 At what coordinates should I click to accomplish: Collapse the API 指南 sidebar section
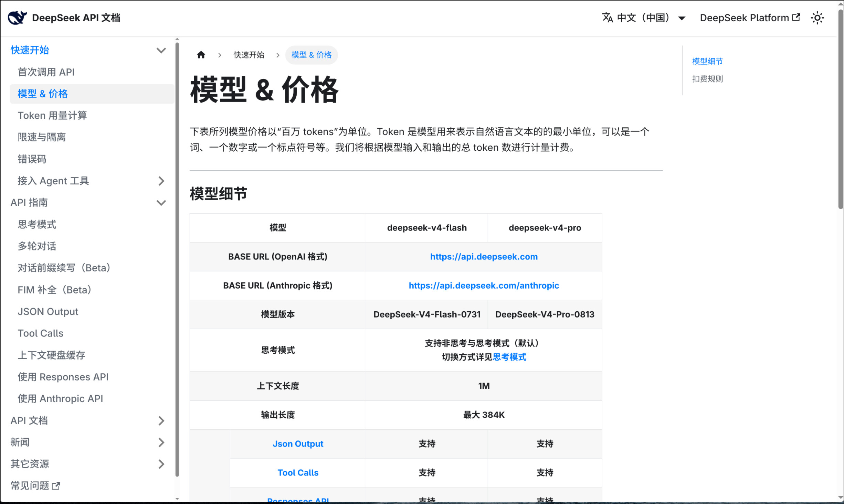pos(161,203)
